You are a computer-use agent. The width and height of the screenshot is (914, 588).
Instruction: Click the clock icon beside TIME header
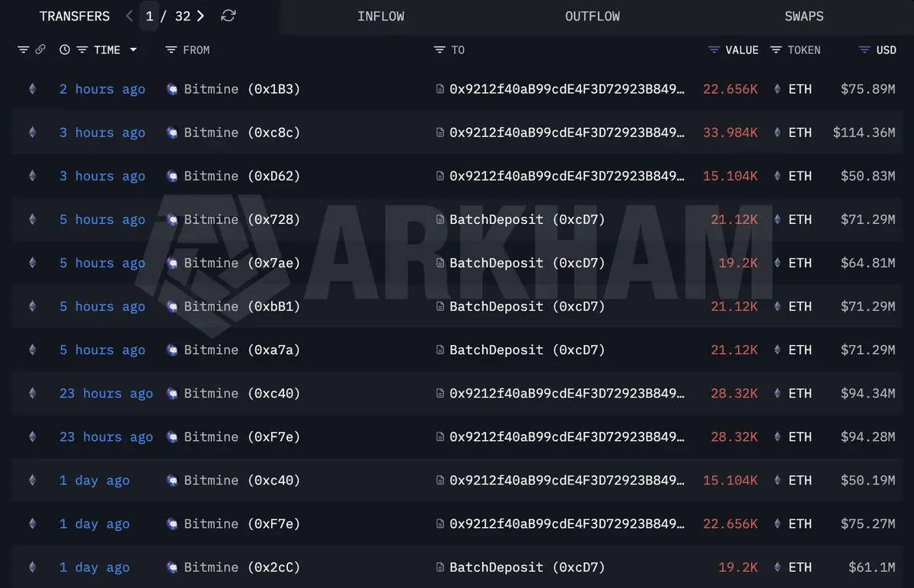(64, 50)
